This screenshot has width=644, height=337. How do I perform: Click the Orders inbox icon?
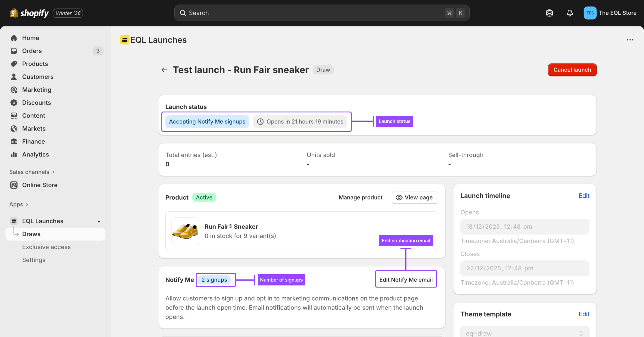tap(14, 51)
